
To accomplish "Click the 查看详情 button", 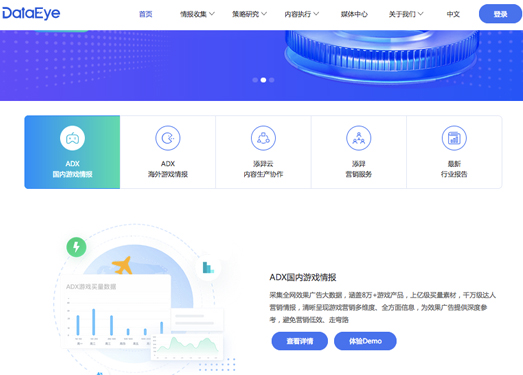I will 300,341.
